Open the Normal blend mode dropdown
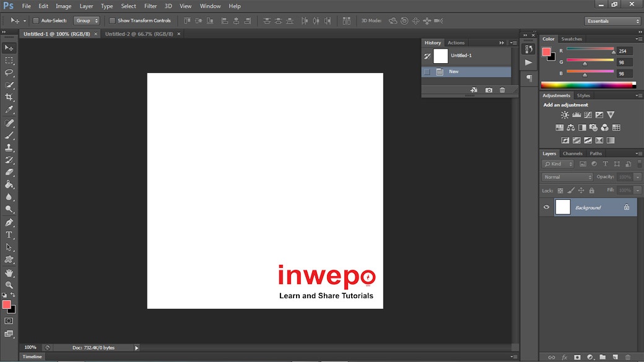The height and width of the screenshot is (362, 644). 567,177
